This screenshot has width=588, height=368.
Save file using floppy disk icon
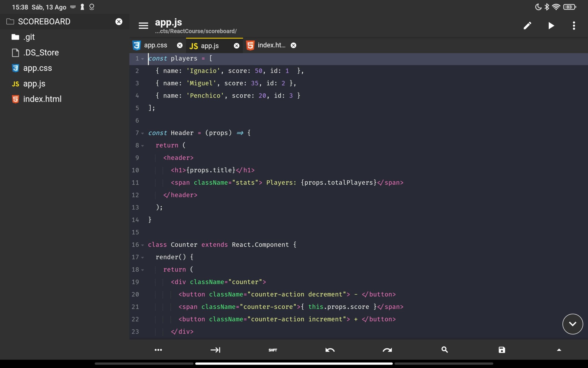click(502, 350)
